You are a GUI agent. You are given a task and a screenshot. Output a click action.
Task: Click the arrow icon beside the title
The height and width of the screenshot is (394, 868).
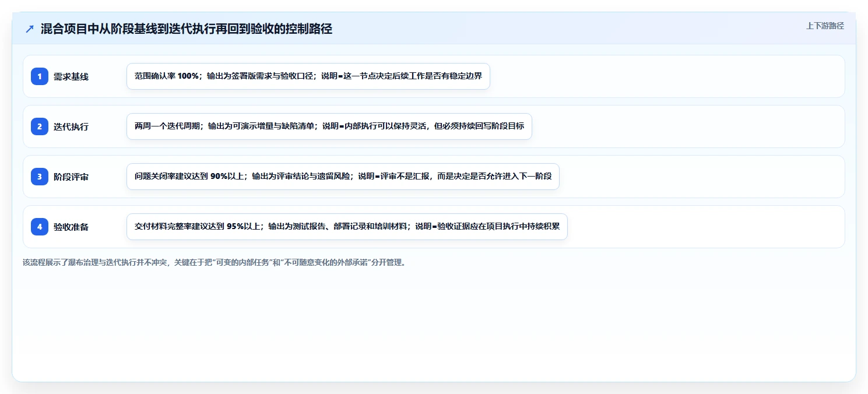30,29
